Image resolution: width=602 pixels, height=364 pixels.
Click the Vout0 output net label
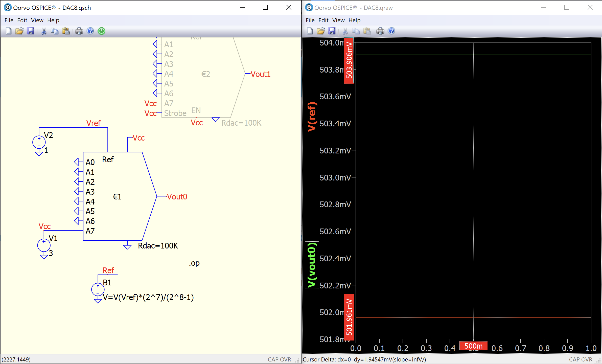tap(177, 196)
